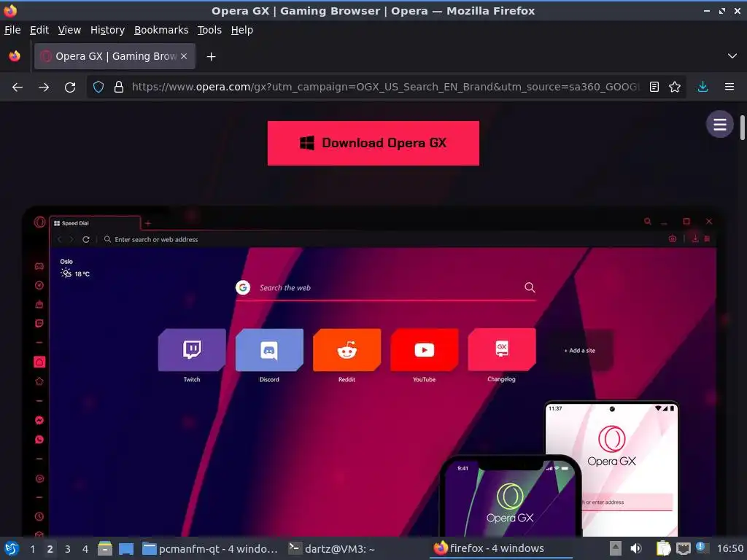Viewport: 747px width, 560px height.
Task: Switch to workspace 3
Action: [68, 549]
